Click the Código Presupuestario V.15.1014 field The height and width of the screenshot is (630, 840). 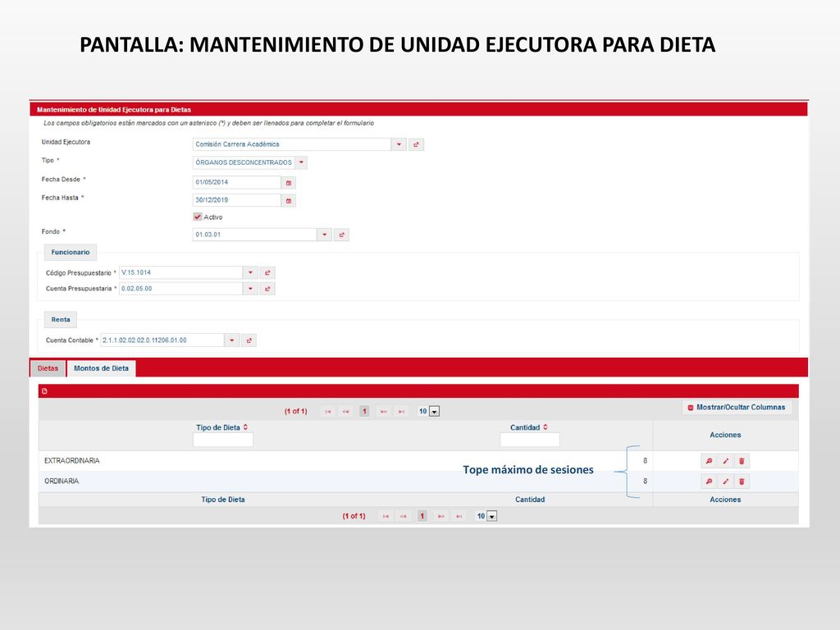(180, 272)
